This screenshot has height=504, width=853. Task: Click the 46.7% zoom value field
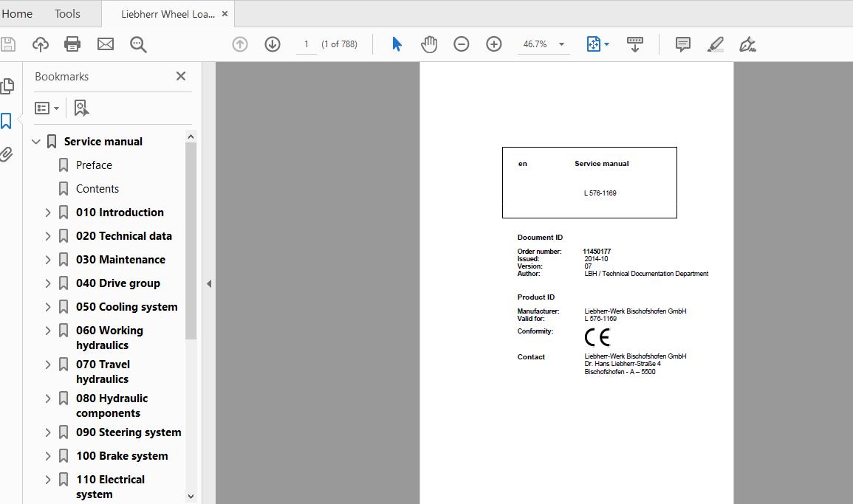(535, 44)
